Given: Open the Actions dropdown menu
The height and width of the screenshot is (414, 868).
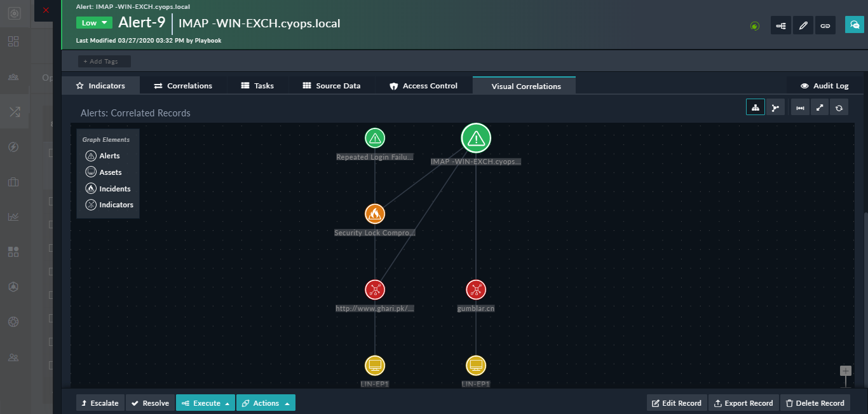Looking at the screenshot, I should pyautogui.click(x=266, y=403).
